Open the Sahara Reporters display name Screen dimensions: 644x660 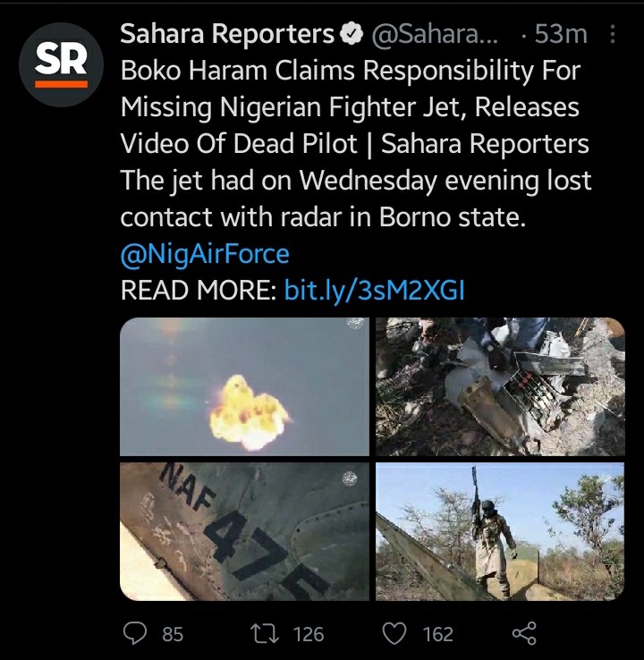click(227, 34)
